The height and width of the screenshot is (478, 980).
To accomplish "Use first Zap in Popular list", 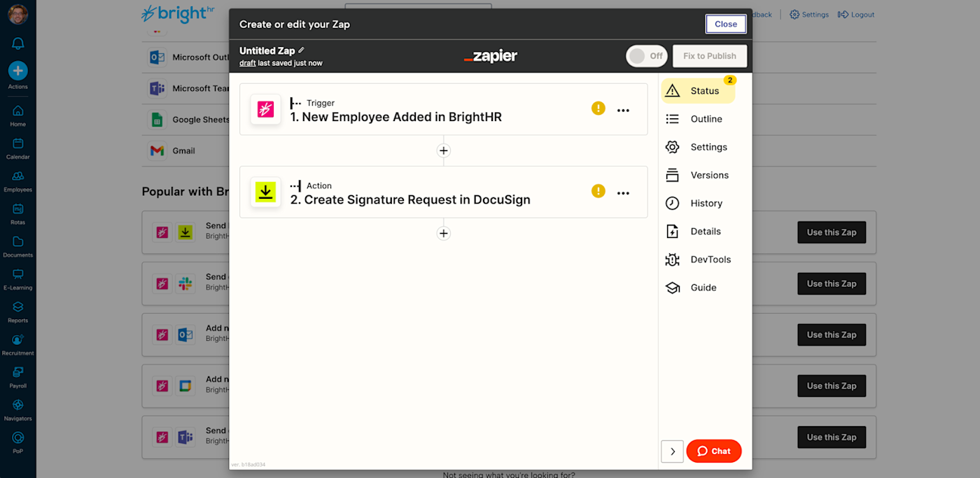I will (832, 232).
